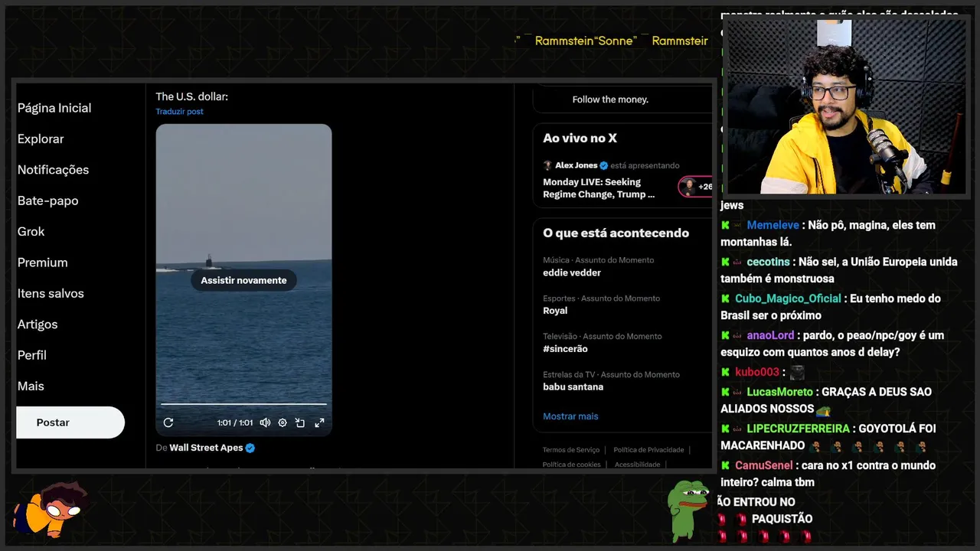Open Alex Jones live broadcast title

coord(599,188)
